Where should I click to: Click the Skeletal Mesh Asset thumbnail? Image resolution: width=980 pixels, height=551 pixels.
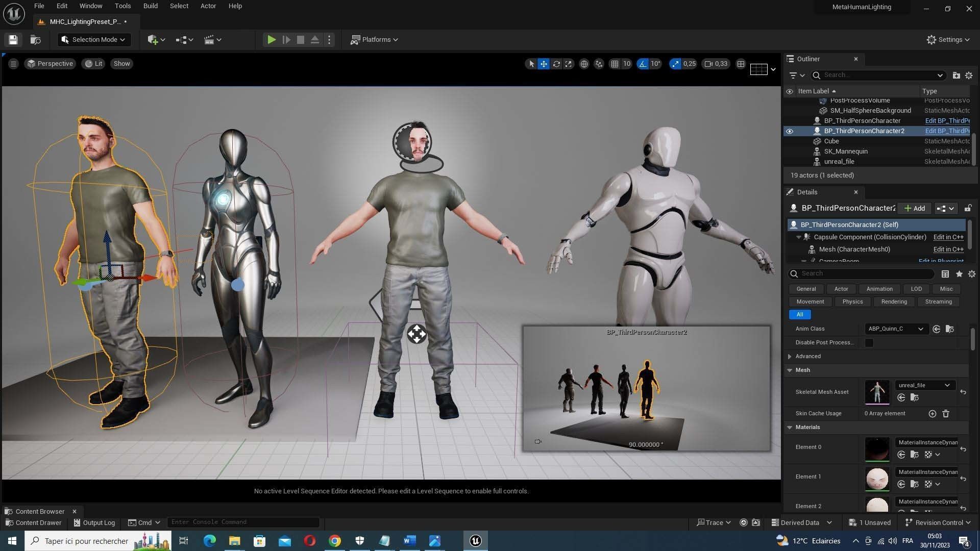click(x=877, y=392)
